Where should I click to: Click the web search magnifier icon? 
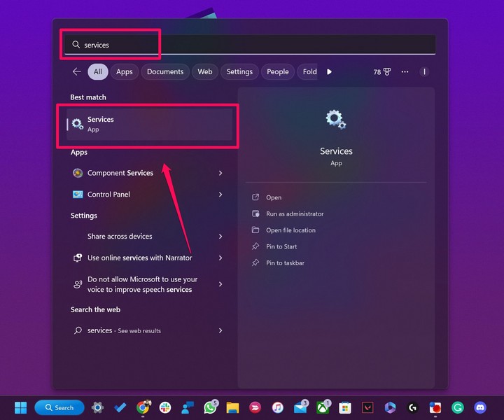pos(78,330)
